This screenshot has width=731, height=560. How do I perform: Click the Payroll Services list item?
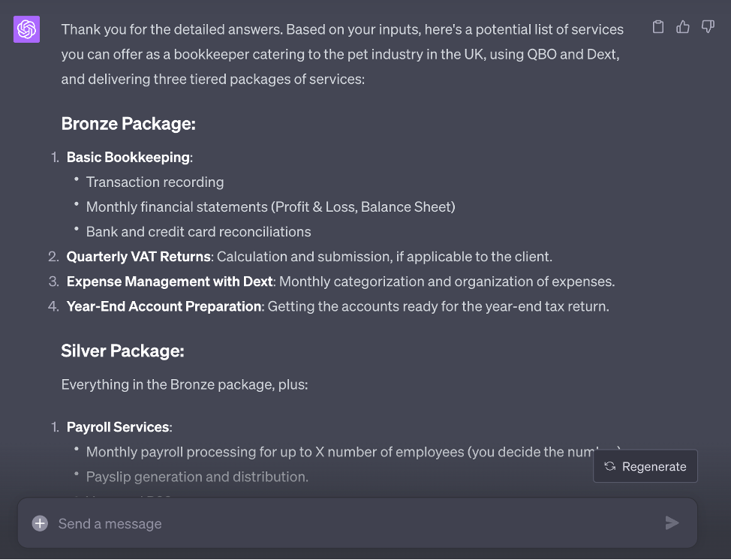[x=118, y=427]
